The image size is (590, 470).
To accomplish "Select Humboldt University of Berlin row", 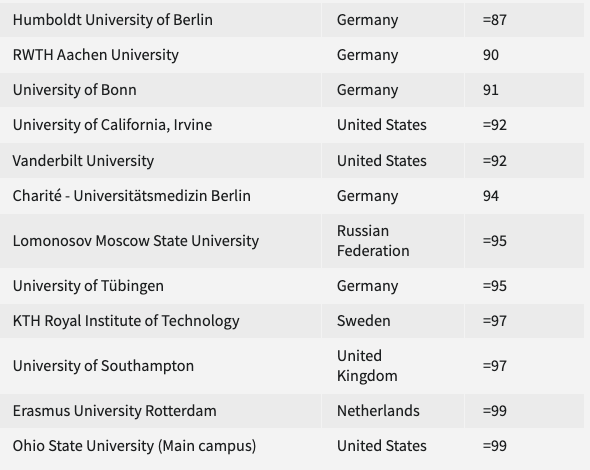I will pos(292,20).
